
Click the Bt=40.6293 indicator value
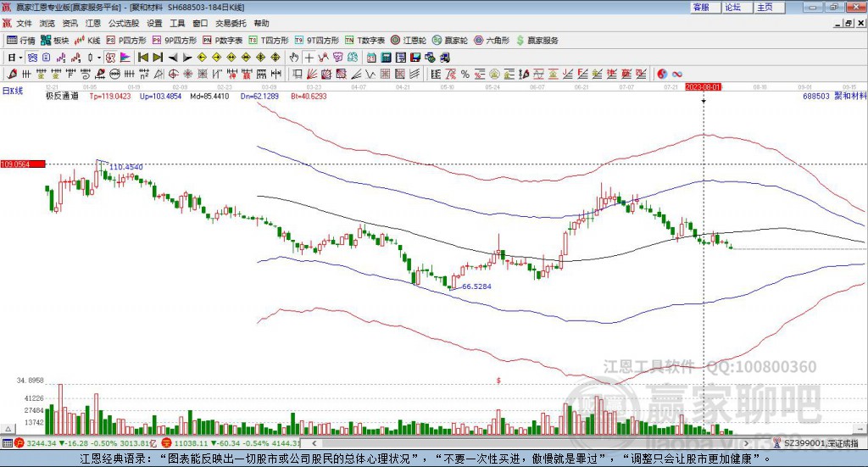(x=309, y=96)
